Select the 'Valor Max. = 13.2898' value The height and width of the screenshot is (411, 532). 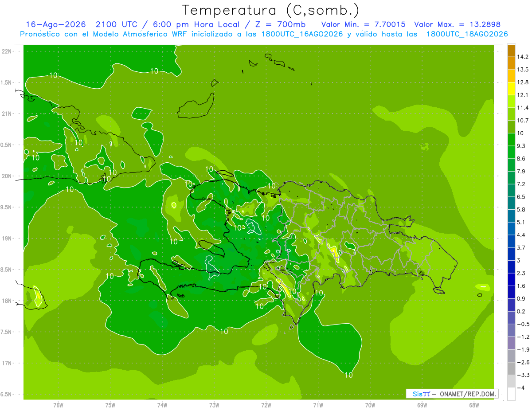pos(457,24)
